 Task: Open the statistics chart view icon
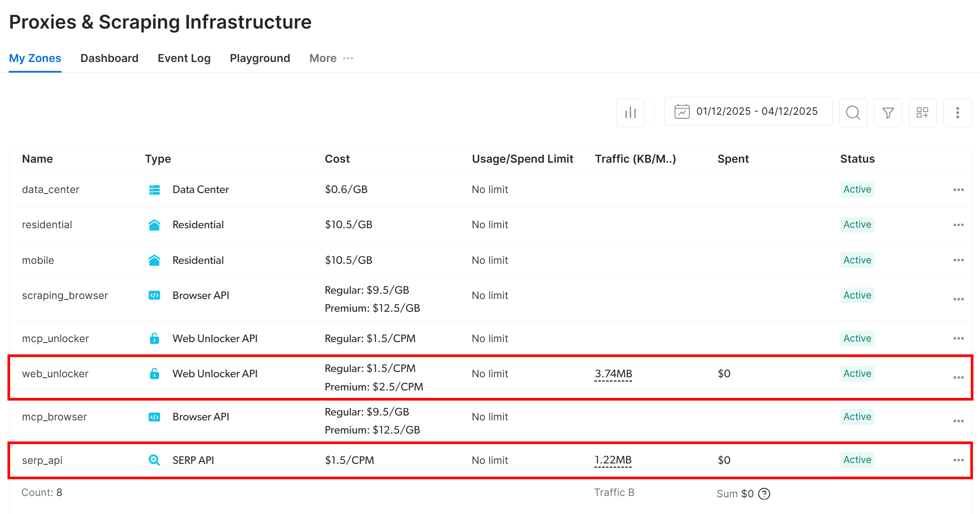tap(630, 113)
